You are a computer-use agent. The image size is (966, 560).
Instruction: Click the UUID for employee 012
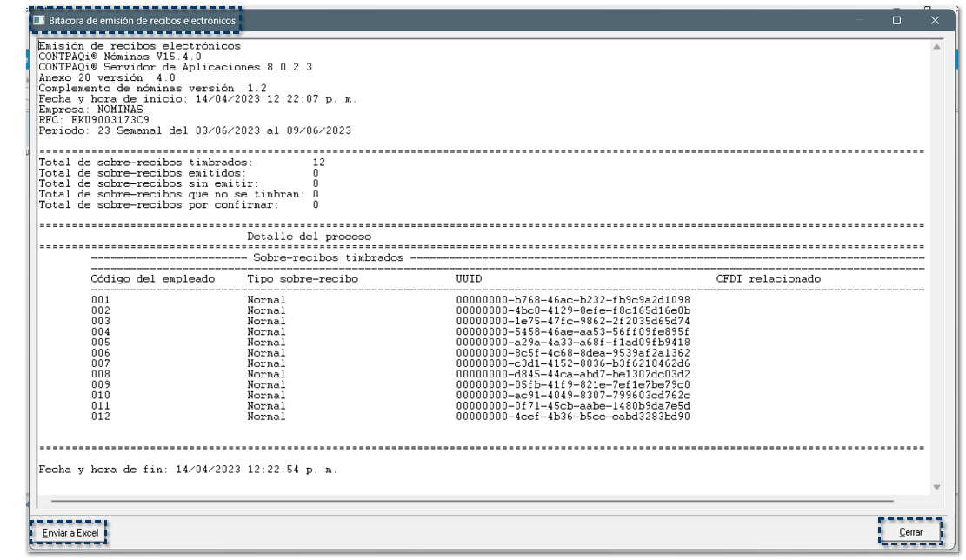point(573,417)
